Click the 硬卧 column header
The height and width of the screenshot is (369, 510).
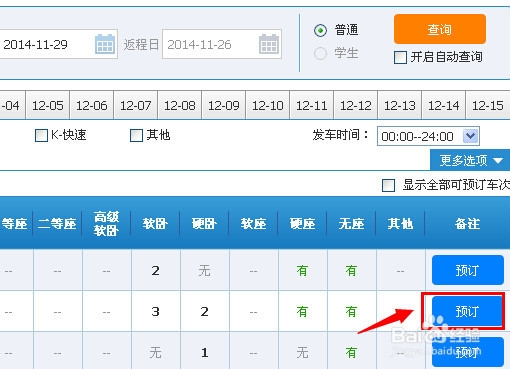(204, 224)
